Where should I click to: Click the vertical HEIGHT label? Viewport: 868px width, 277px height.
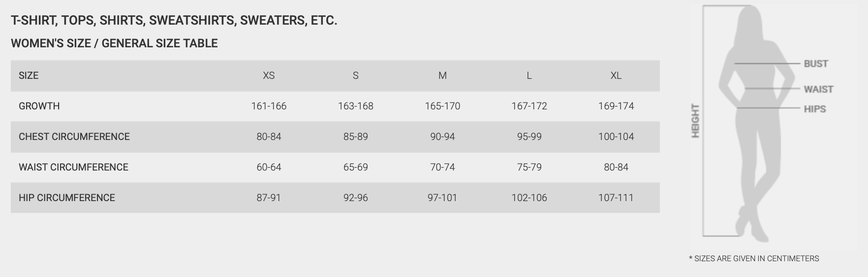[x=695, y=121]
